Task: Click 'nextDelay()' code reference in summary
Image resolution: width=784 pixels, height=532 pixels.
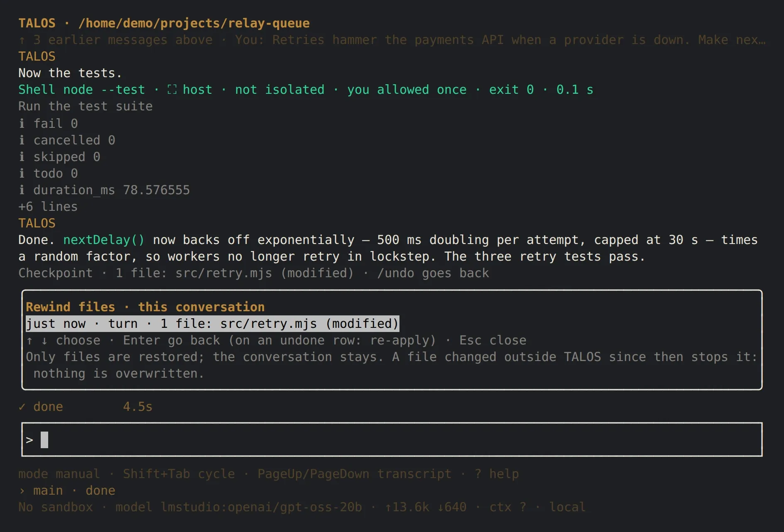Action: coord(104,240)
